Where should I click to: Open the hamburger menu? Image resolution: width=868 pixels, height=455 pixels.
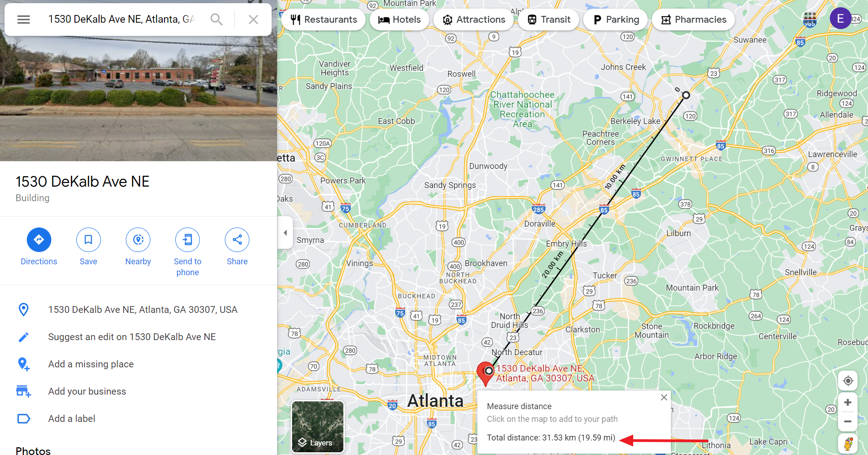pos(24,20)
